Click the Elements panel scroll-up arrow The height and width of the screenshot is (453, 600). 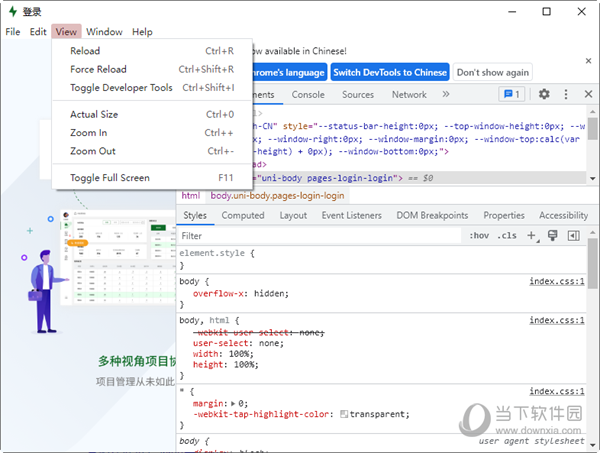coord(592,112)
